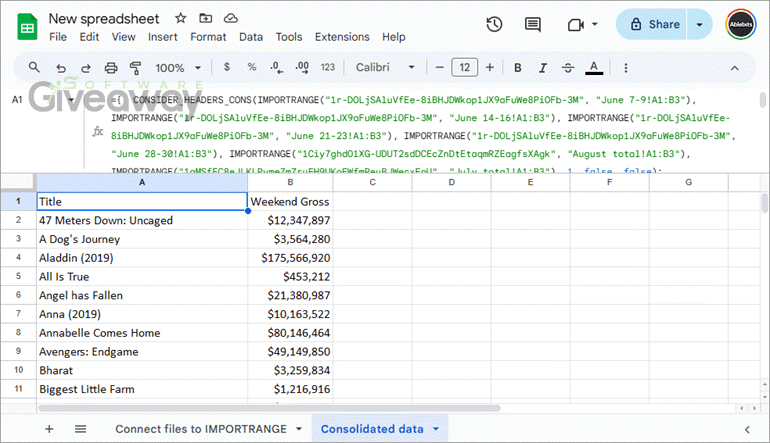
Task: Toggle strikethrough formatting
Action: (x=568, y=68)
